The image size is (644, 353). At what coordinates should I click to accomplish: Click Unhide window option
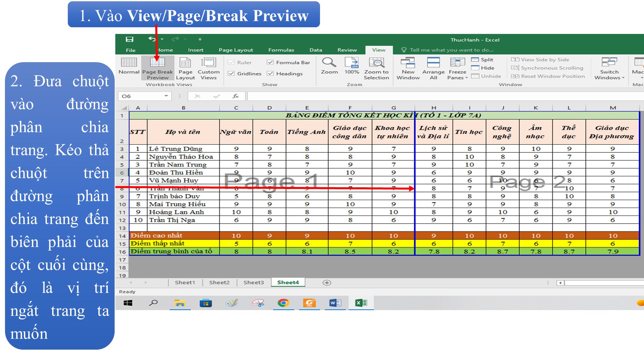(486, 76)
